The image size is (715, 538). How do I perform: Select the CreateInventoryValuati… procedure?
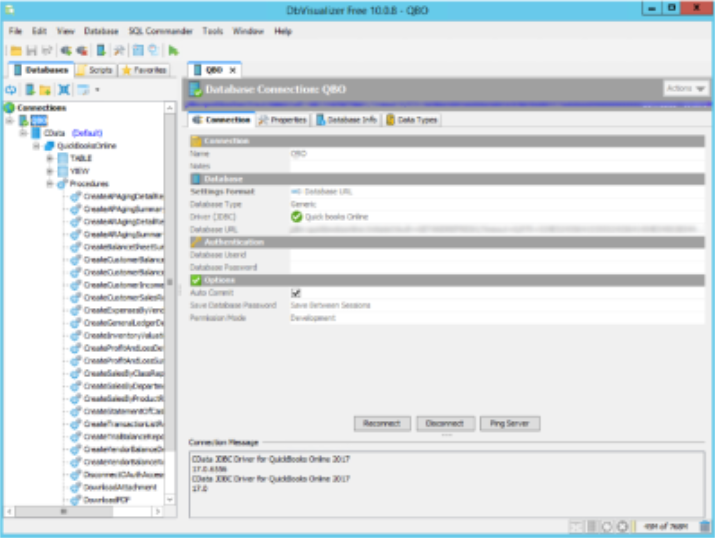pyautogui.click(x=123, y=336)
